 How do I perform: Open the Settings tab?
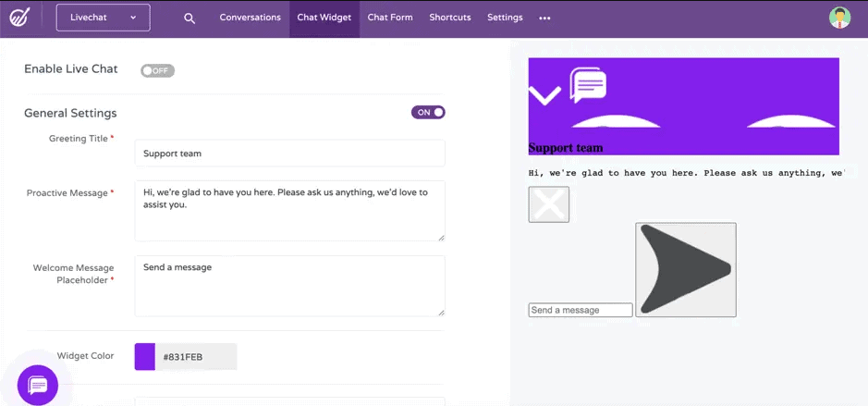point(505,18)
